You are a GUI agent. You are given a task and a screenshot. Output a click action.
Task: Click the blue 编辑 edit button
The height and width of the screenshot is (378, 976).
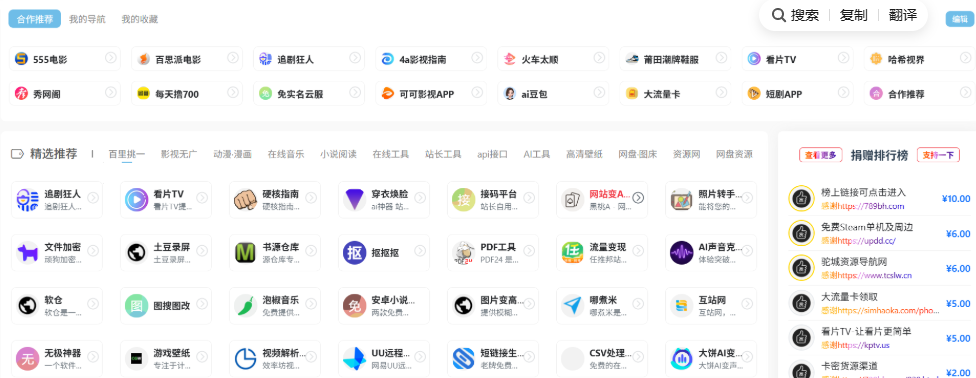click(959, 19)
